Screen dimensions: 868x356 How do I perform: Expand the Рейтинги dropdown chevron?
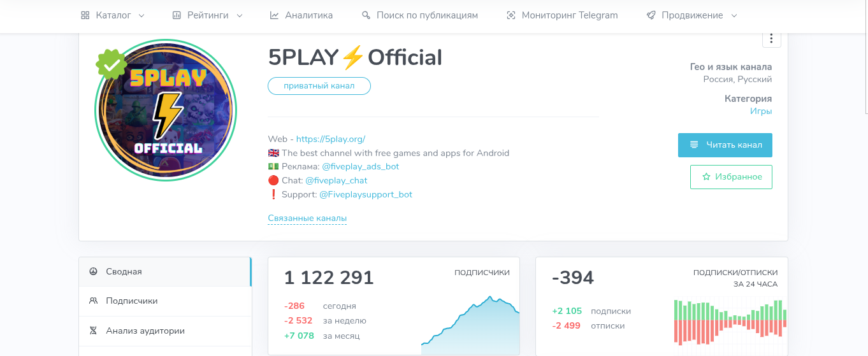pos(240,16)
